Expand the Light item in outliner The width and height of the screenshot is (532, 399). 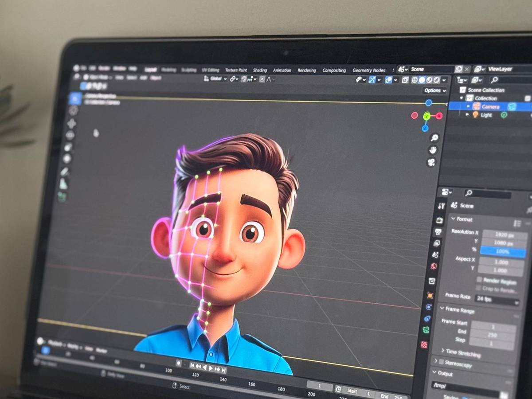pos(467,115)
